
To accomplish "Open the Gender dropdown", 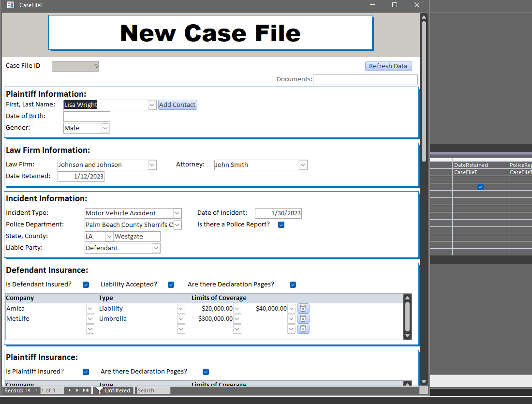I will 105,128.
